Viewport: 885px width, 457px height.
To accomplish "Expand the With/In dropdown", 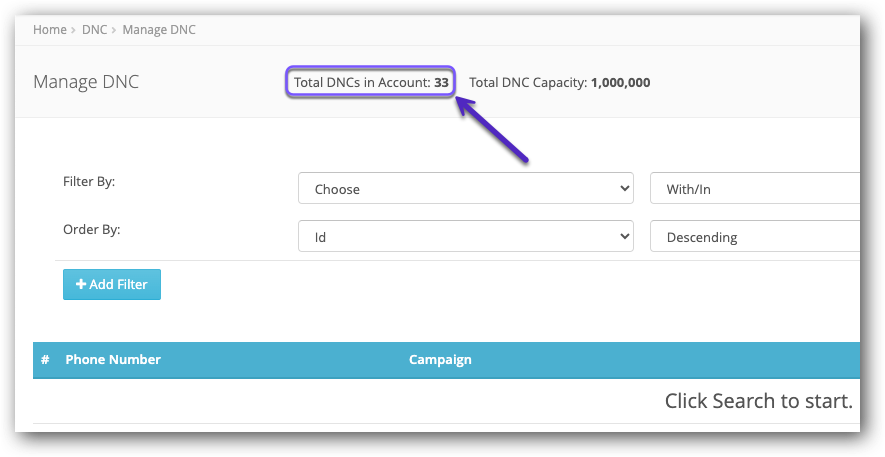I will tap(755, 188).
